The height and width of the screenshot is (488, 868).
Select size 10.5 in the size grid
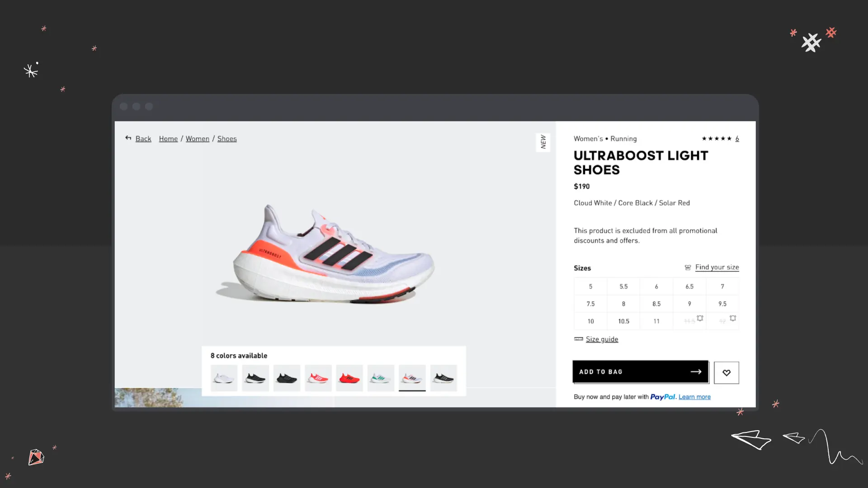[623, 321]
